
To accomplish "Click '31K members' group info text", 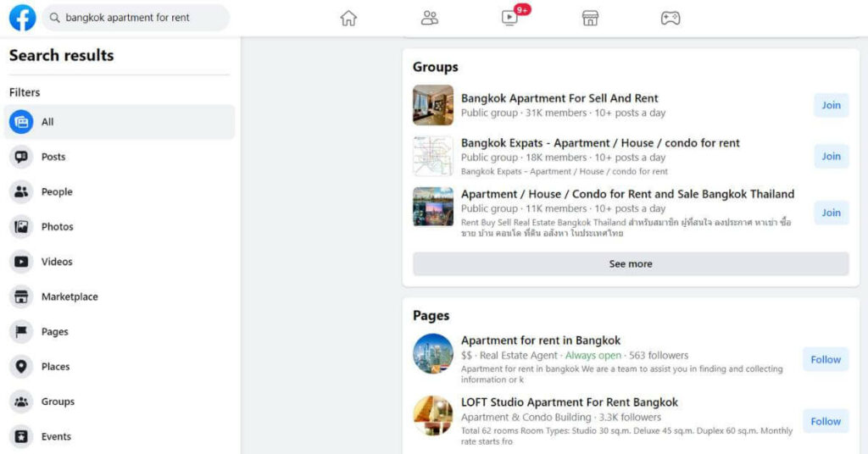I will point(556,113).
